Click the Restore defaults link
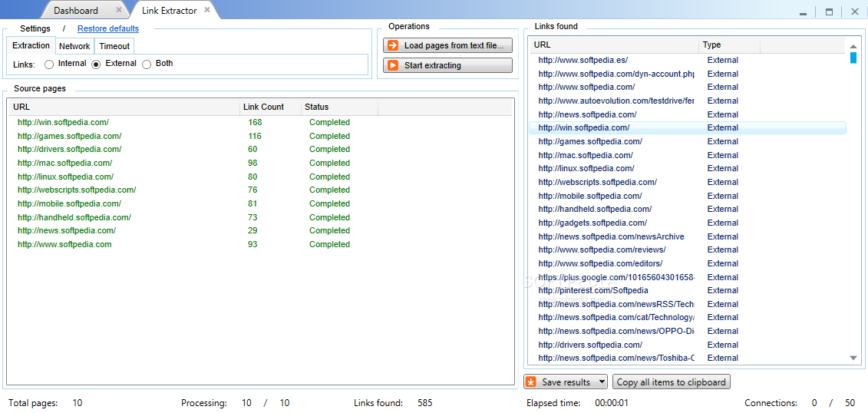This screenshot has width=868, height=413. coord(108,28)
